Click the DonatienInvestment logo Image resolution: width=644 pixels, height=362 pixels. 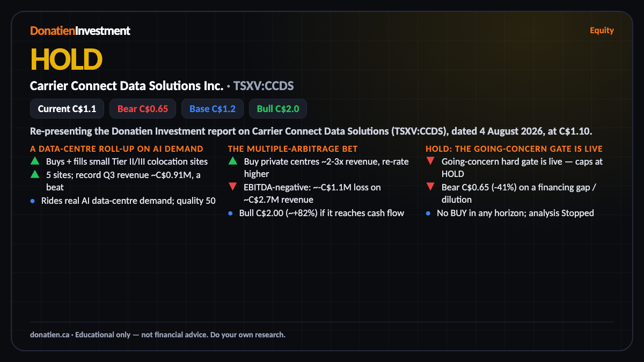click(x=80, y=31)
